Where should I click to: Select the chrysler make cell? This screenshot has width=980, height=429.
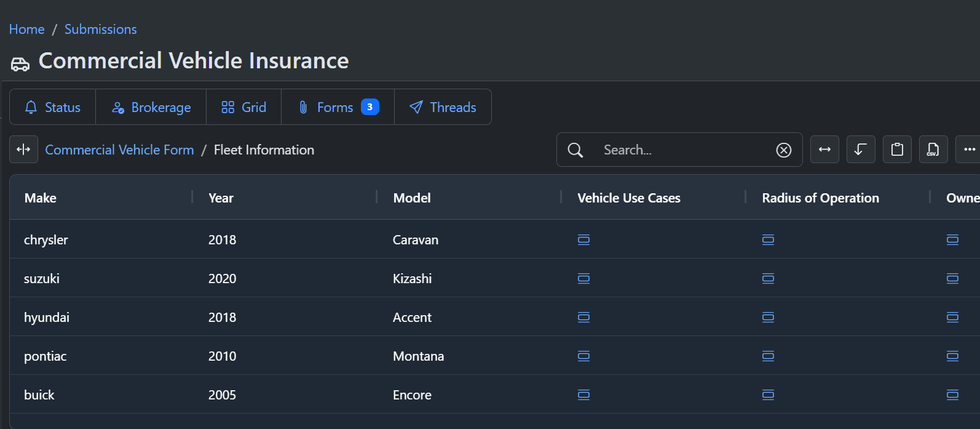pos(101,239)
